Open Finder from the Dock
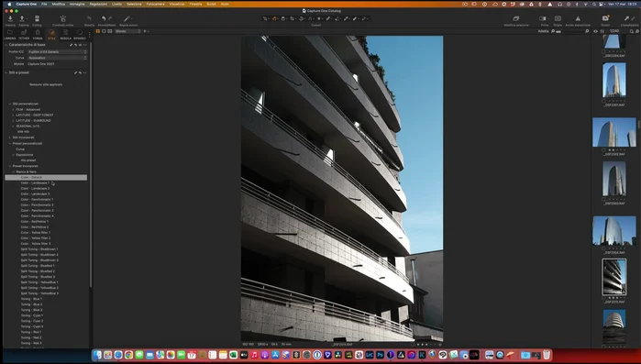The height and width of the screenshot is (364, 641). (x=97, y=355)
